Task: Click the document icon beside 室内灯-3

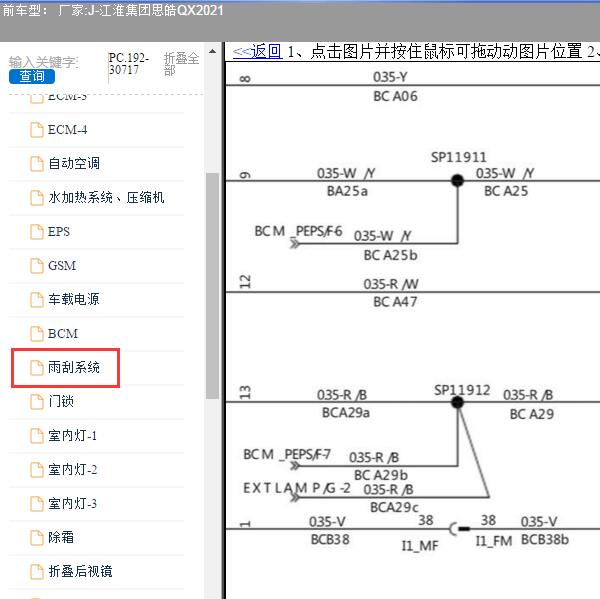Action: coord(37,503)
